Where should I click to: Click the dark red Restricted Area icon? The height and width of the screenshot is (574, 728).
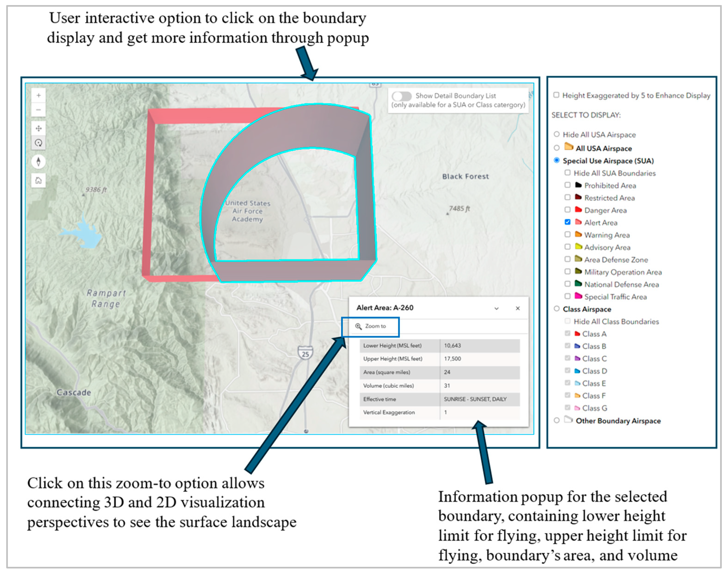tap(578, 197)
